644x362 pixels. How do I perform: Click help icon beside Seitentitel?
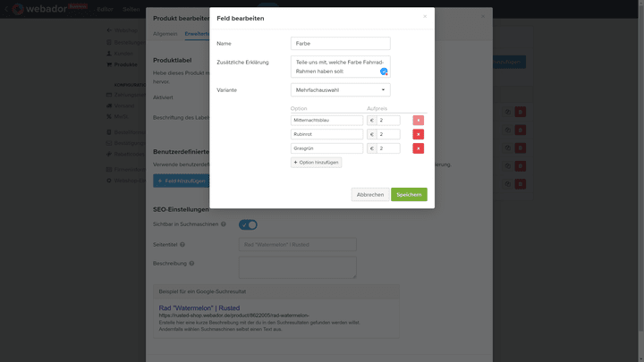(x=182, y=244)
